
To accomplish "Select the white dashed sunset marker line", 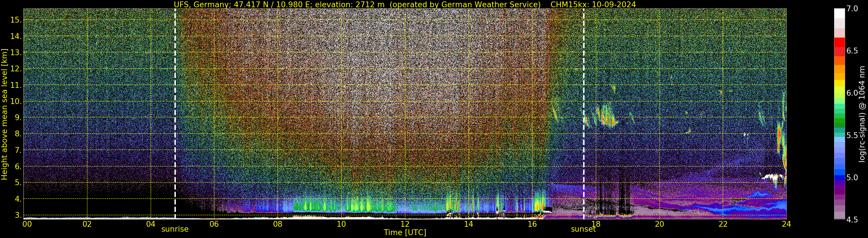I will (584, 114).
